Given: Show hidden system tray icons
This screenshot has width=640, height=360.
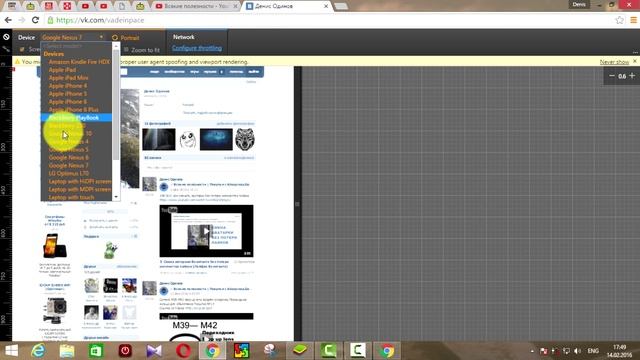Looking at the screenshot, I should [532, 351].
